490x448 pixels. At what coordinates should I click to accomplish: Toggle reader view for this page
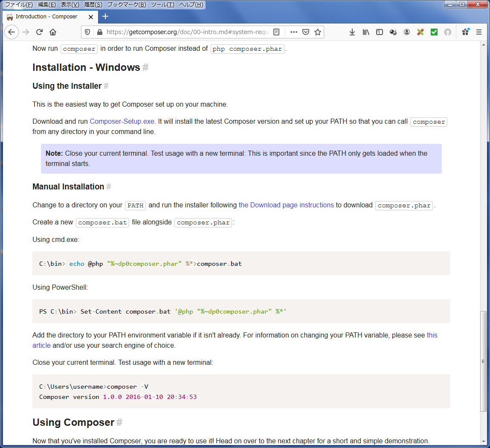[276, 32]
